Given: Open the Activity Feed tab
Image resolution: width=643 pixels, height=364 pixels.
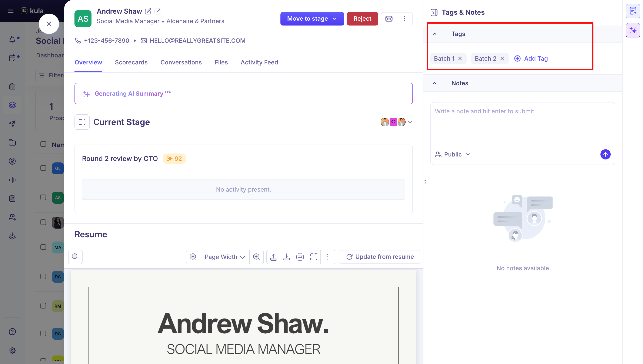Looking at the screenshot, I should tap(259, 63).
